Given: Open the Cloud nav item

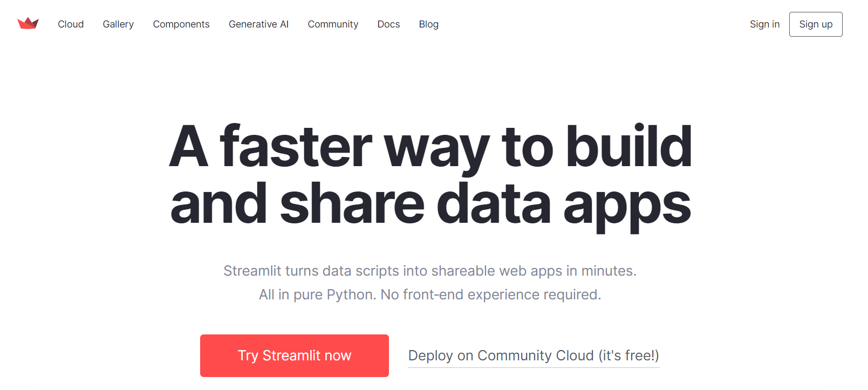Looking at the screenshot, I should (71, 24).
